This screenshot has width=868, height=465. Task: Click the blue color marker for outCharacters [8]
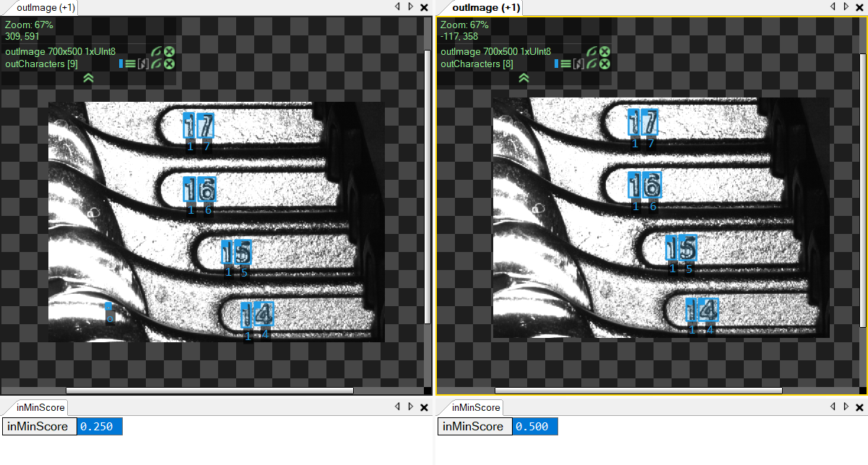point(557,64)
